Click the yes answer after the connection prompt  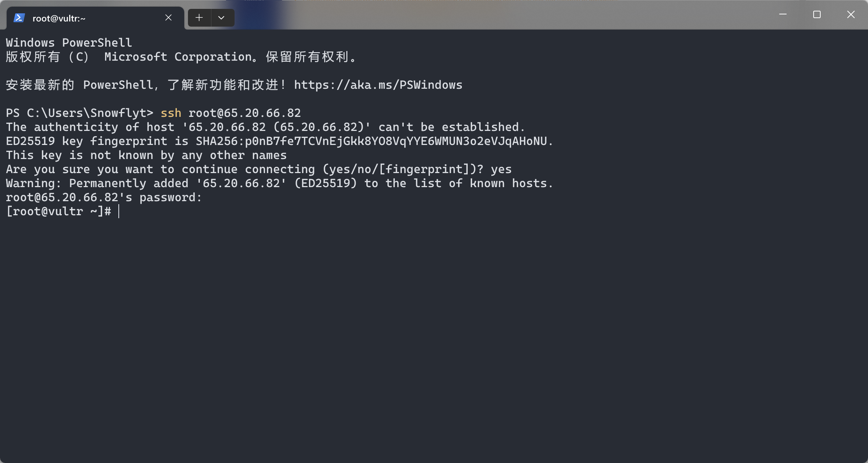502,169
